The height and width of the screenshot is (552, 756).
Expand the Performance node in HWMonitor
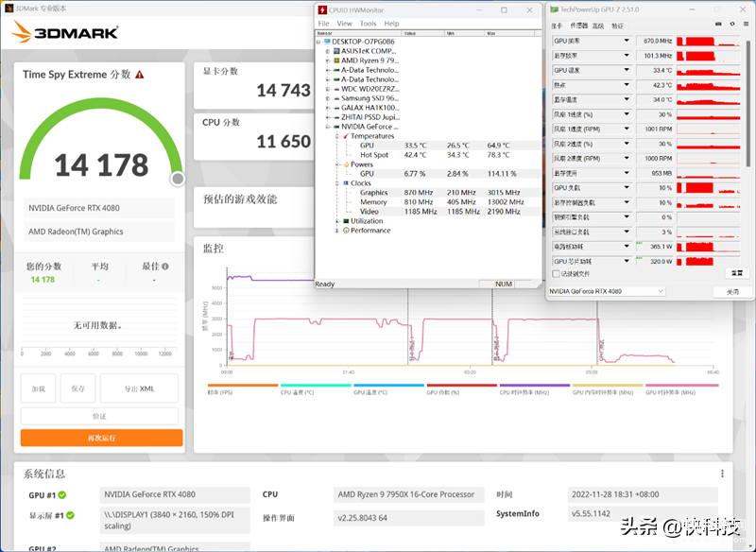click(336, 231)
